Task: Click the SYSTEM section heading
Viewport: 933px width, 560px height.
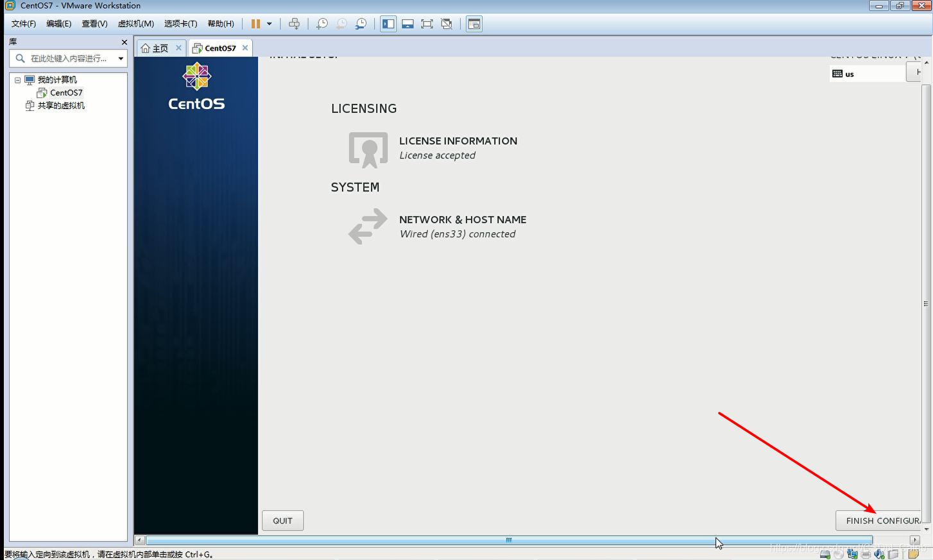Action: coord(355,187)
